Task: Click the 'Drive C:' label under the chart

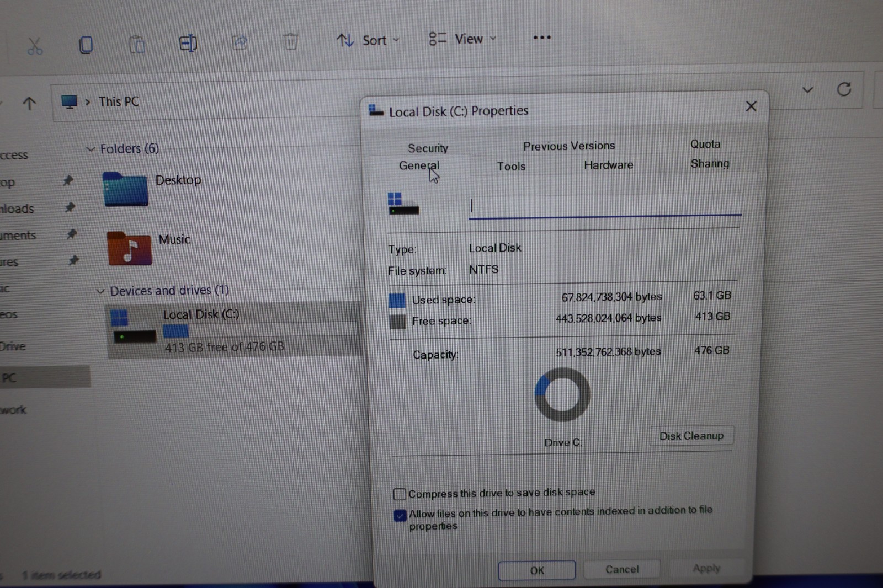Action: (x=563, y=442)
